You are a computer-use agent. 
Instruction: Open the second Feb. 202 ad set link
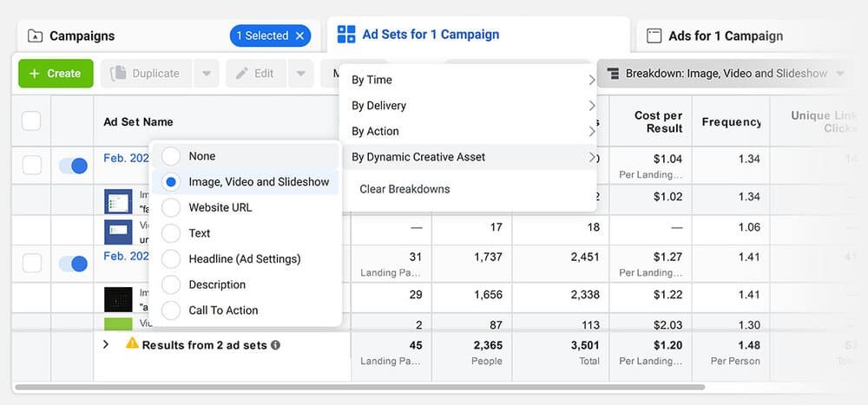tap(126, 256)
